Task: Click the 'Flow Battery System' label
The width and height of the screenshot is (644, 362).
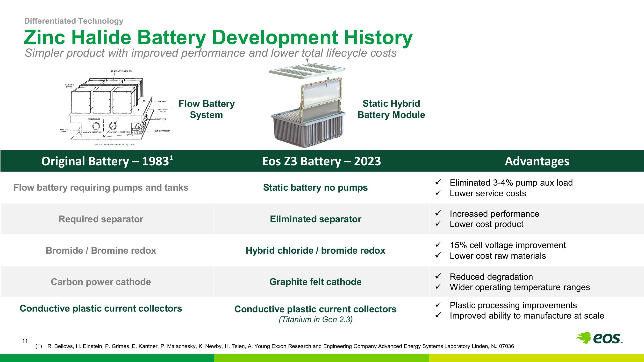Action: 207,109
